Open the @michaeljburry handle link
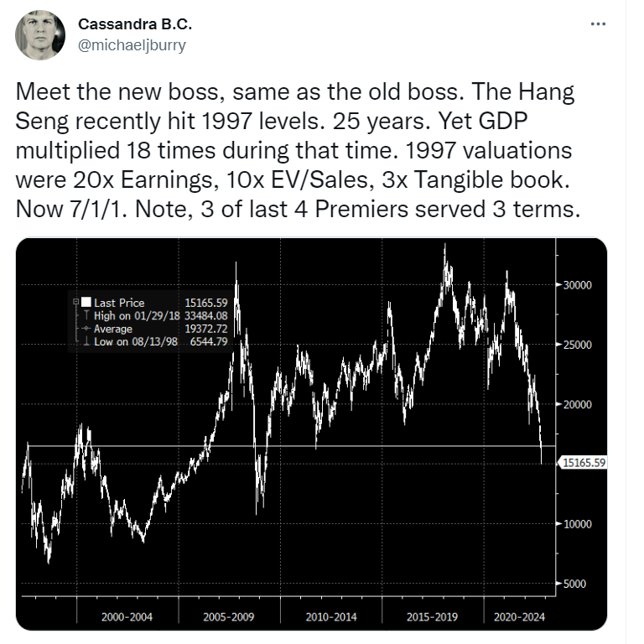644x644 pixels. pos(134,45)
